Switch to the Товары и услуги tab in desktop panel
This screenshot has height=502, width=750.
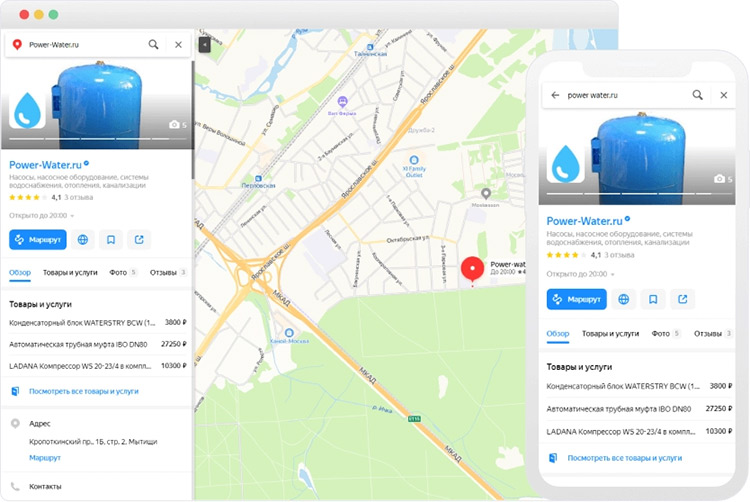coord(70,273)
